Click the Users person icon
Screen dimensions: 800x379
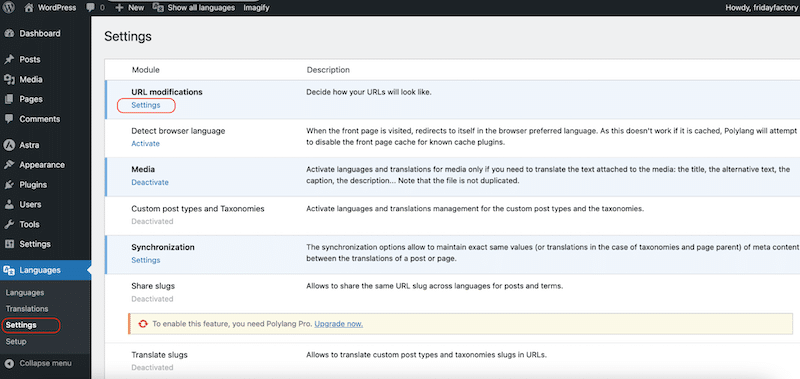(9, 205)
